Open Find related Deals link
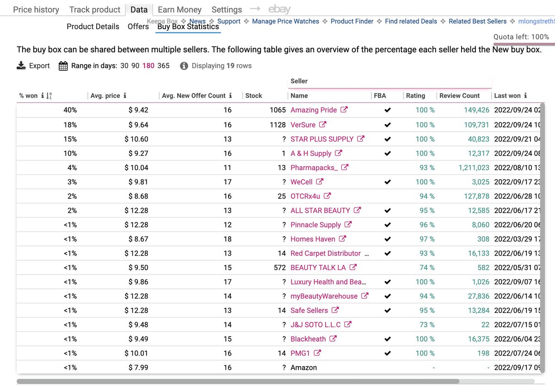The height and width of the screenshot is (392, 555). tap(411, 21)
